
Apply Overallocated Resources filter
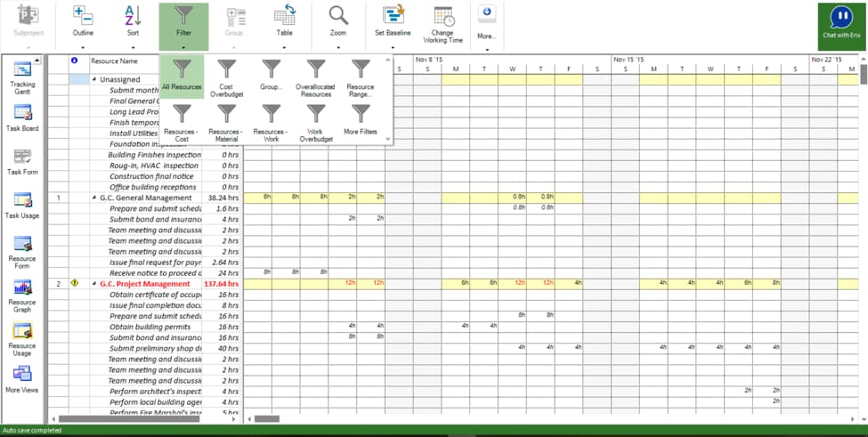pyautogui.click(x=316, y=77)
